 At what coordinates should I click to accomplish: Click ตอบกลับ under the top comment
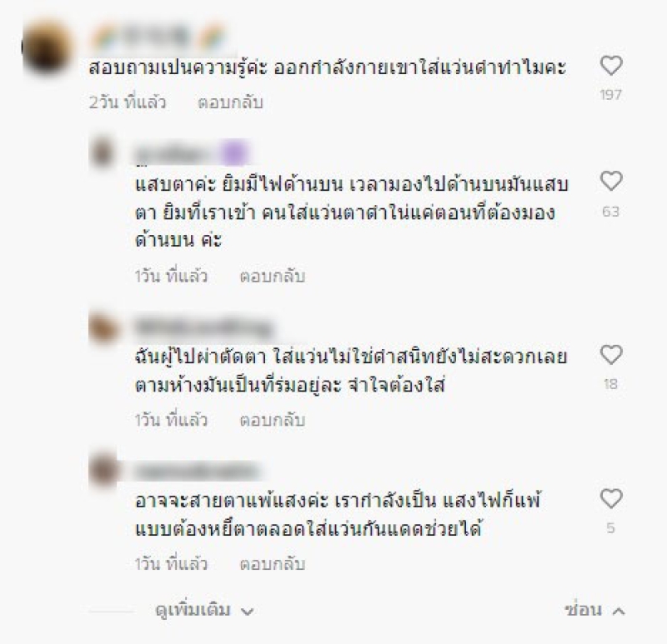pos(230,102)
